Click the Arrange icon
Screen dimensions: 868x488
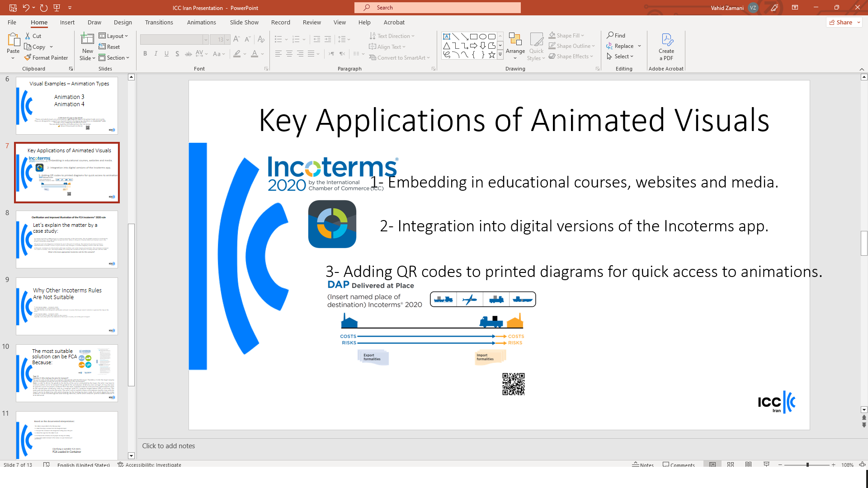(x=515, y=40)
